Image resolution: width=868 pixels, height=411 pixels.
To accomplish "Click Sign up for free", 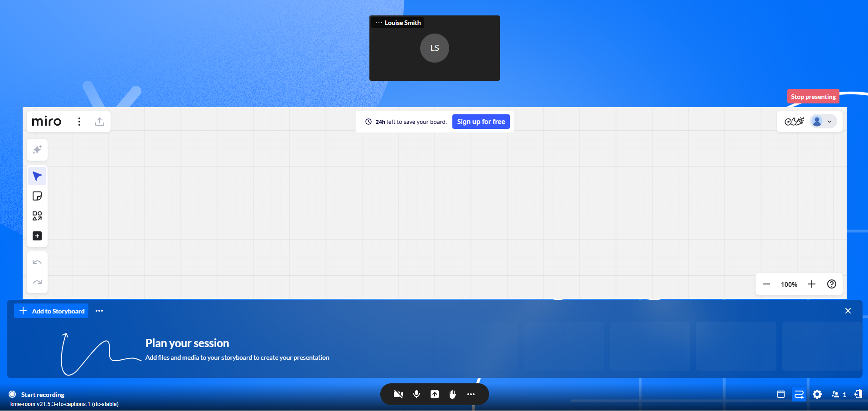I will click(x=481, y=122).
